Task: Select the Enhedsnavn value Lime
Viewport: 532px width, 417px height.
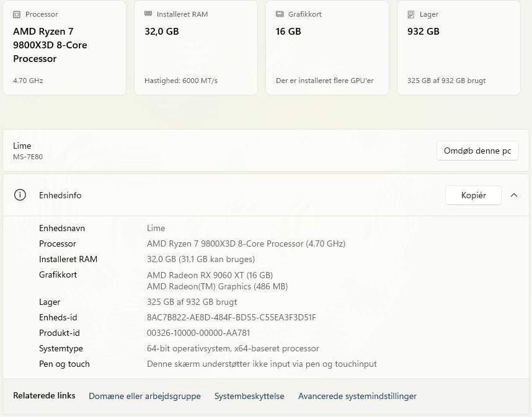Action: 156,228
